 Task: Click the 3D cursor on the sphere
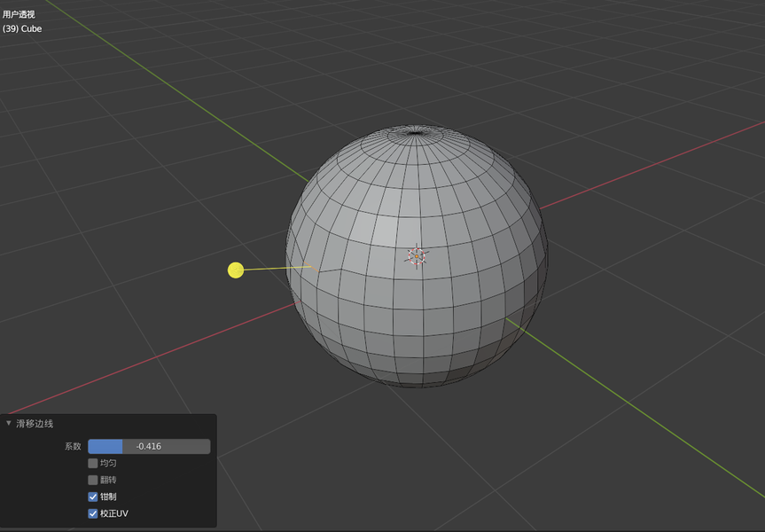417,256
